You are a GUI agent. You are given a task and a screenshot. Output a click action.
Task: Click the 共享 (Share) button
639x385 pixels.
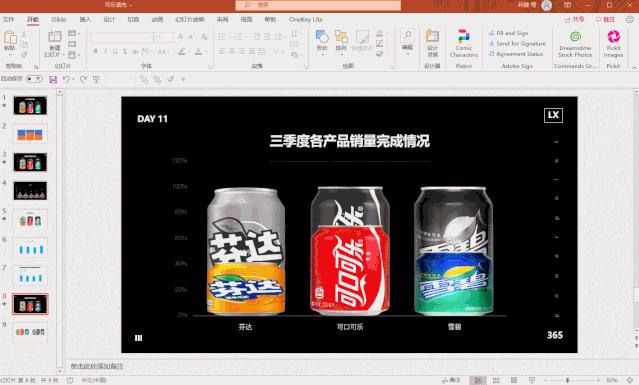point(575,19)
